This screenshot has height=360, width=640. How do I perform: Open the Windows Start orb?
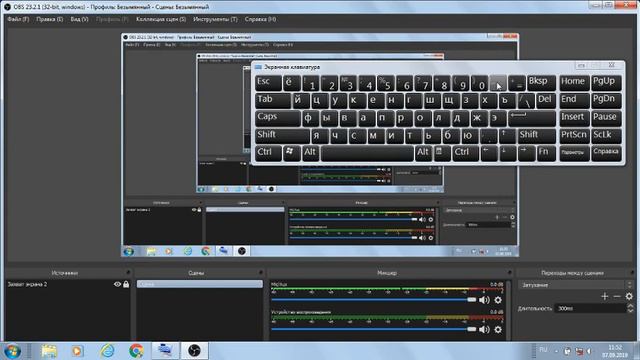(x=12, y=351)
